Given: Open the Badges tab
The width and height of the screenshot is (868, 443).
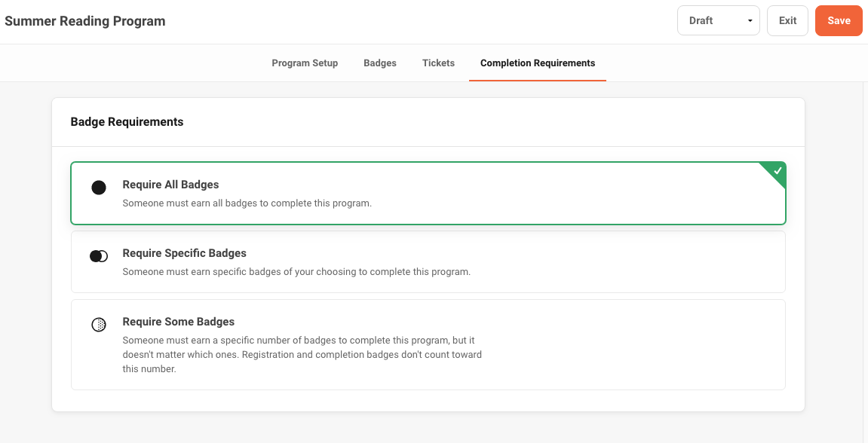Looking at the screenshot, I should tap(380, 63).
